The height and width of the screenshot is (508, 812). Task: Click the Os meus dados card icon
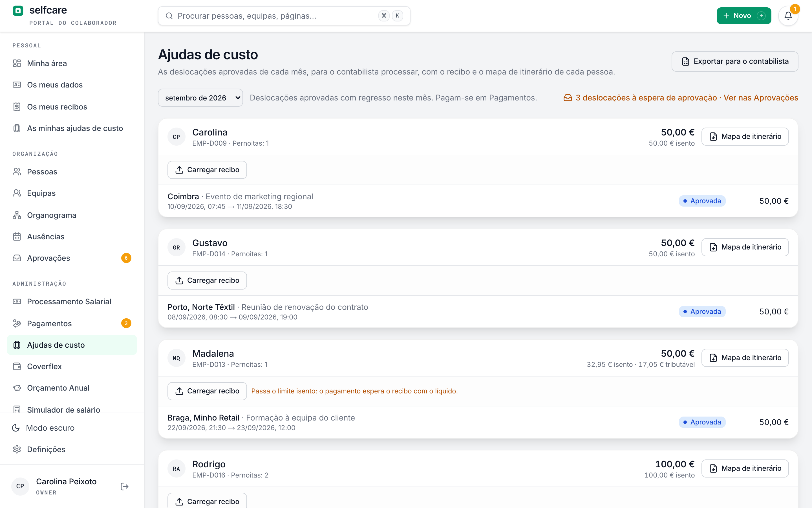click(x=17, y=85)
